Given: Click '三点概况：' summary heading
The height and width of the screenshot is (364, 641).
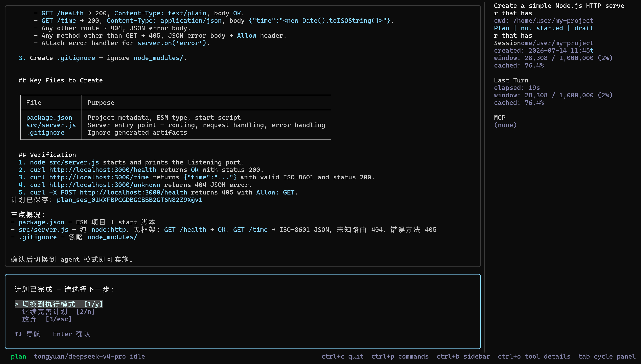Looking at the screenshot, I should (x=28, y=214).
